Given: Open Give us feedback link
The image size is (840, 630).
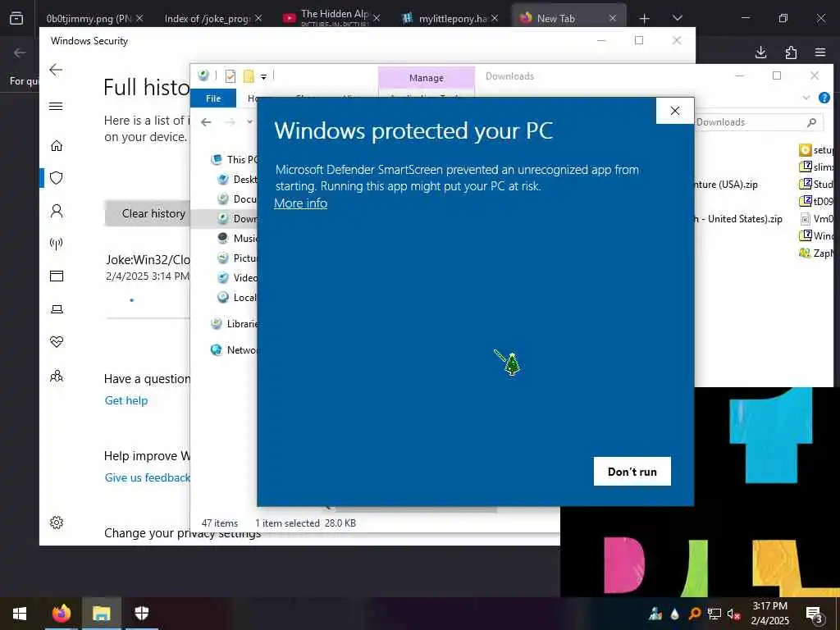Looking at the screenshot, I should pos(148,478).
